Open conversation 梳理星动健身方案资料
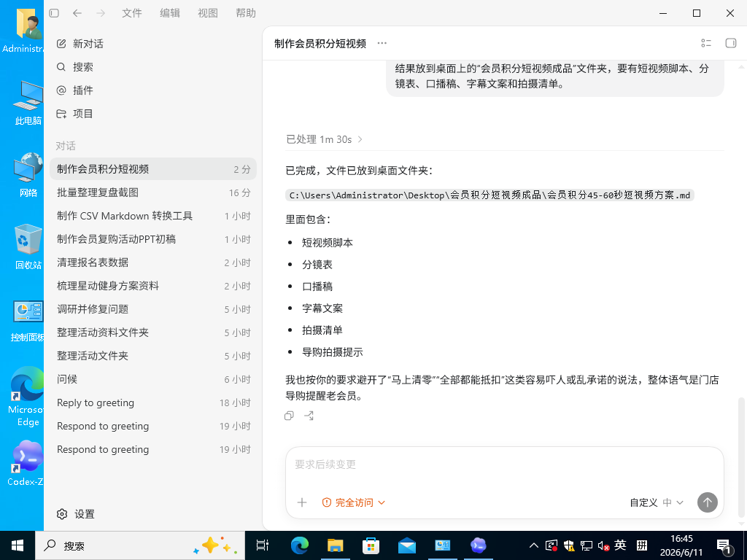 pos(153,286)
